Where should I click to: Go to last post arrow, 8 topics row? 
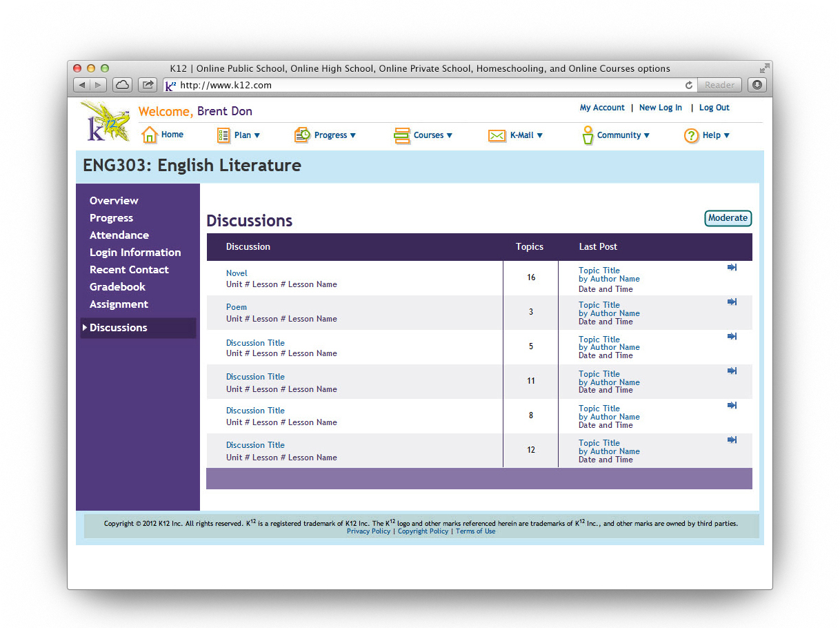click(x=732, y=405)
